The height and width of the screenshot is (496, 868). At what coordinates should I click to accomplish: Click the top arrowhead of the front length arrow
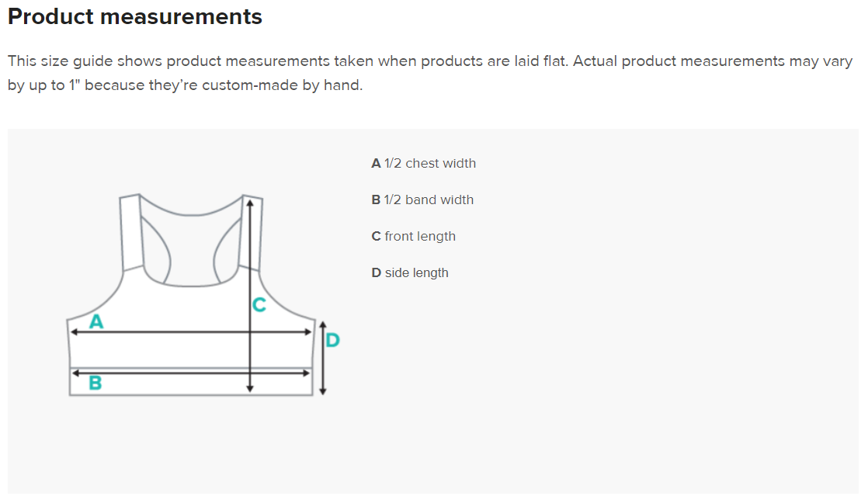click(x=250, y=201)
